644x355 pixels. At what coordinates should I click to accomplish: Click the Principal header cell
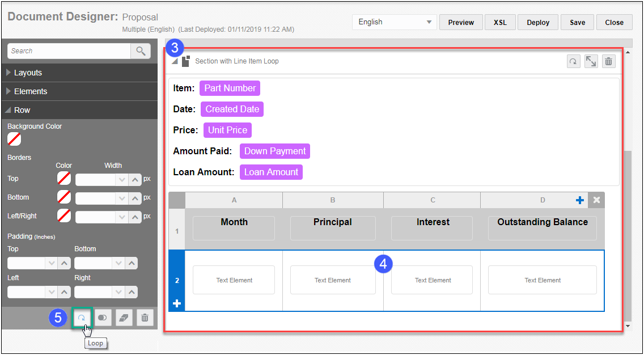333,228
